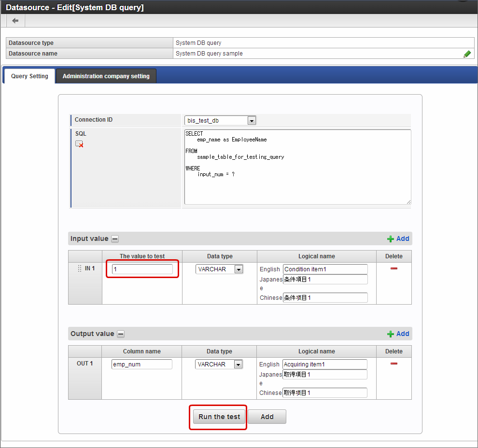Click The value to test column header

click(x=142, y=256)
